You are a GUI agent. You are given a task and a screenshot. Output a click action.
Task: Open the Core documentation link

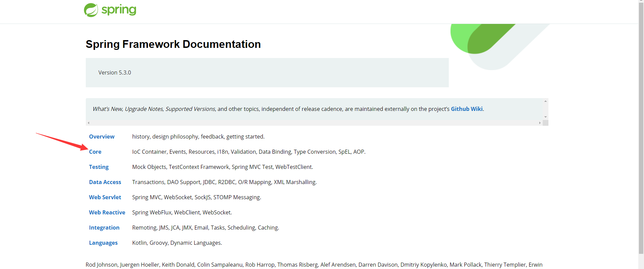tap(95, 152)
